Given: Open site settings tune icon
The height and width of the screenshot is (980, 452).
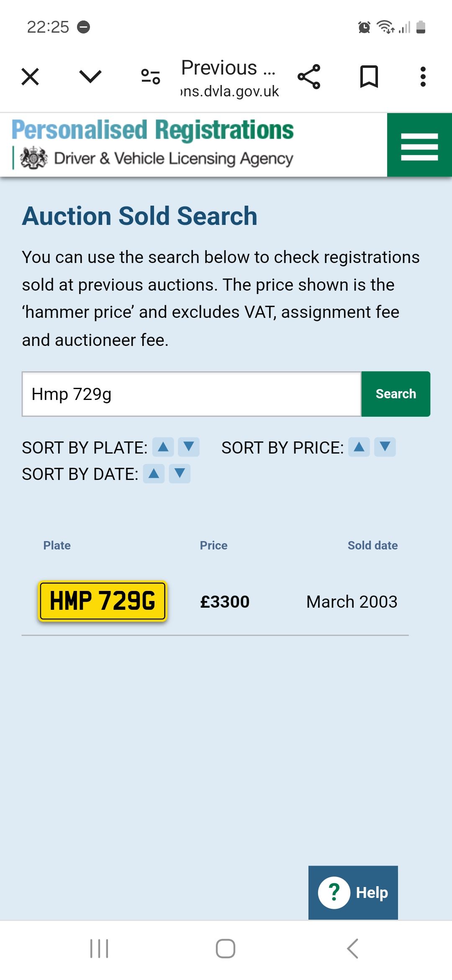Looking at the screenshot, I should point(151,77).
